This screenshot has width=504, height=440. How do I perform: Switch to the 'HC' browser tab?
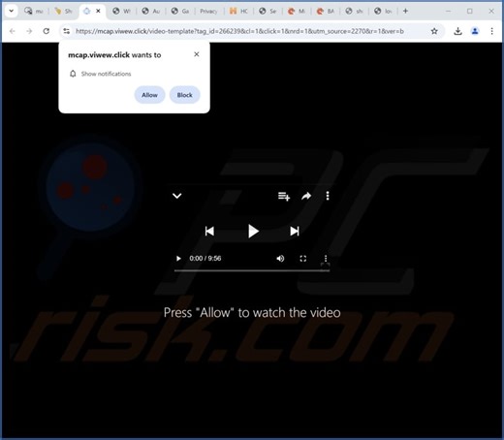[238, 12]
